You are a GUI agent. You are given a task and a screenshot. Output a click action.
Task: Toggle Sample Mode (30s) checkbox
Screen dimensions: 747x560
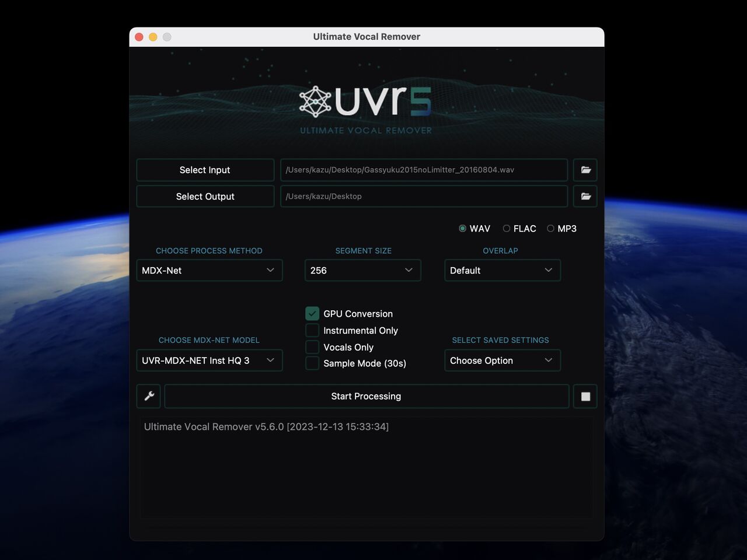312,363
